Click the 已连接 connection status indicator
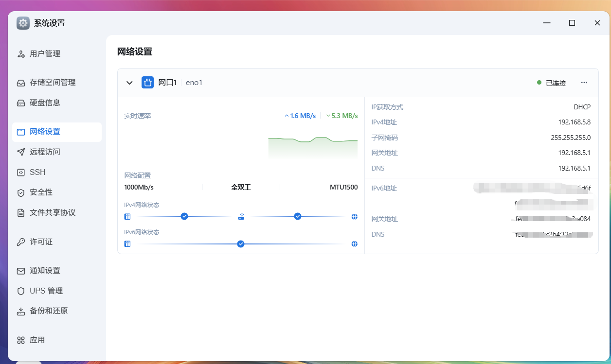The width and height of the screenshot is (611, 364). (552, 83)
